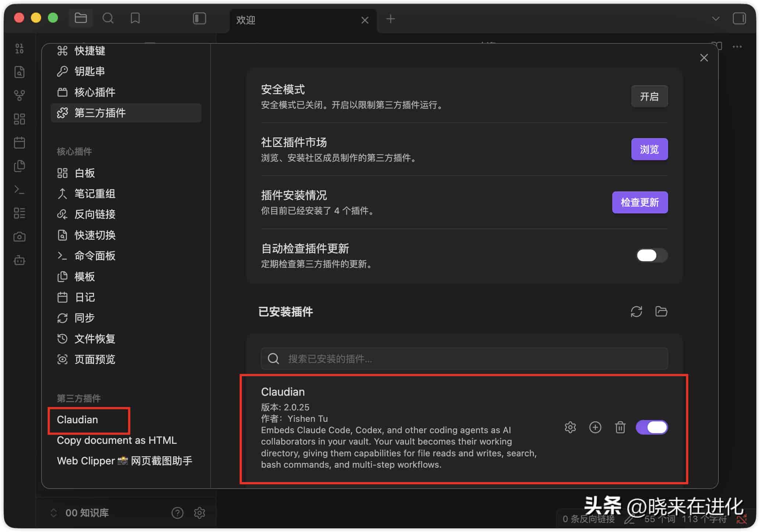Open 命令面板 plugin settings
Image resolution: width=760 pixels, height=532 pixels.
[x=126, y=256]
